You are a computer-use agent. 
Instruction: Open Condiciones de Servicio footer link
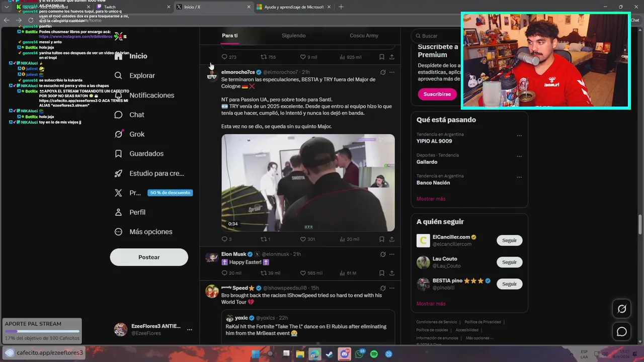pyautogui.click(x=436, y=322)
